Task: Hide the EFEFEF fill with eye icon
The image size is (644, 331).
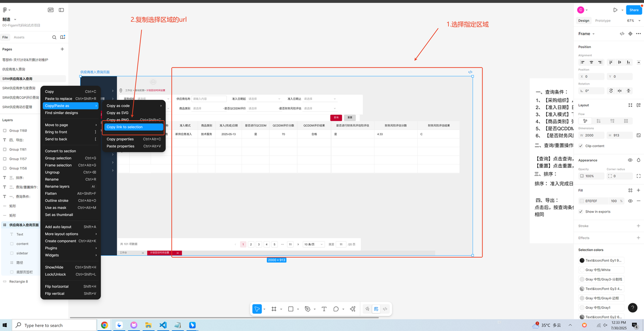Action: pos(630,201)
